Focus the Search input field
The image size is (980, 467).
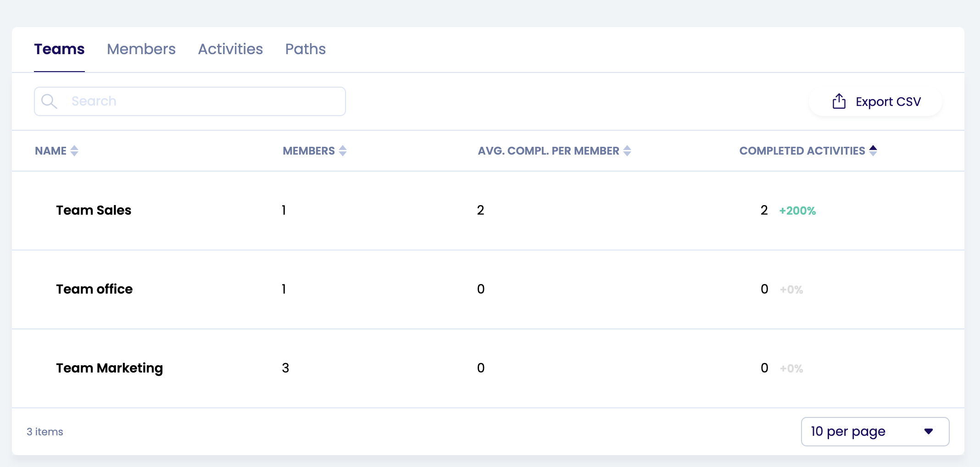pos(202,101)
